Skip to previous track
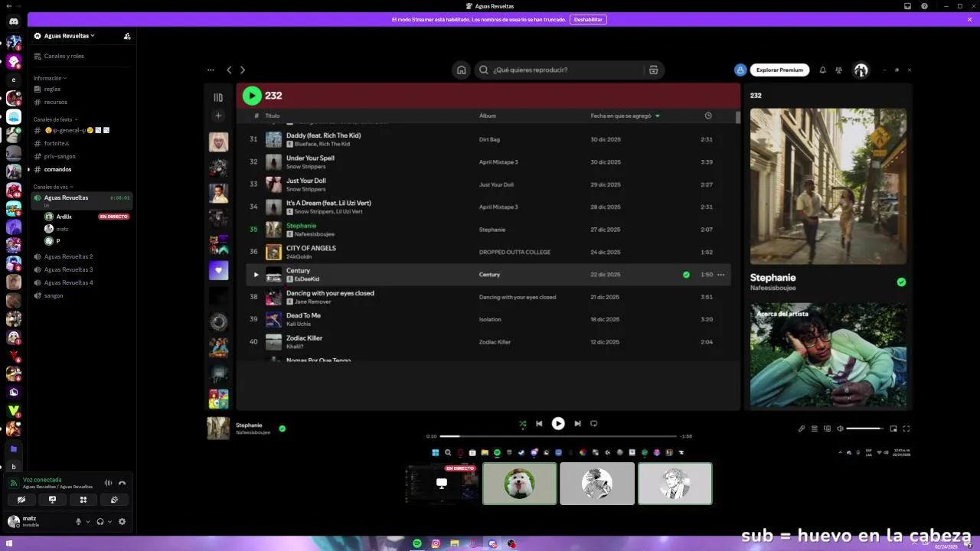Viewport: 980px width, 551px height. (x=539, y=423)
